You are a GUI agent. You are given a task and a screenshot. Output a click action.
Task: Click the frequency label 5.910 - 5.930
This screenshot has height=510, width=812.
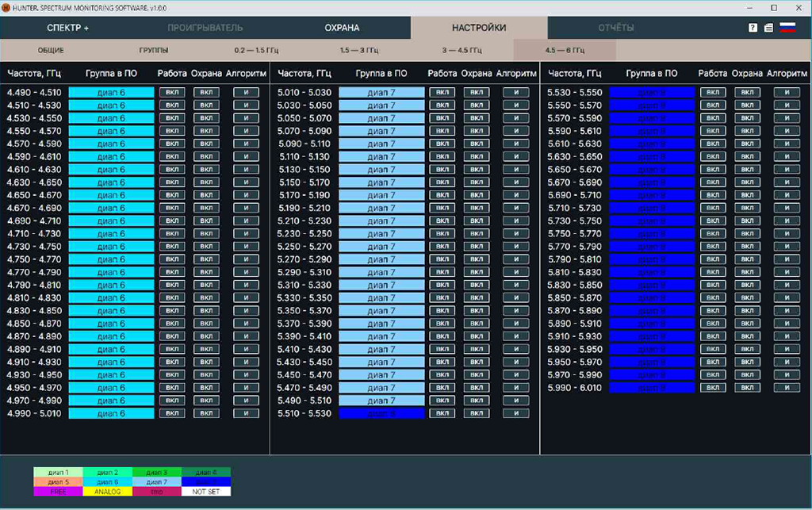pyautogui.click(x=575, y=336)
